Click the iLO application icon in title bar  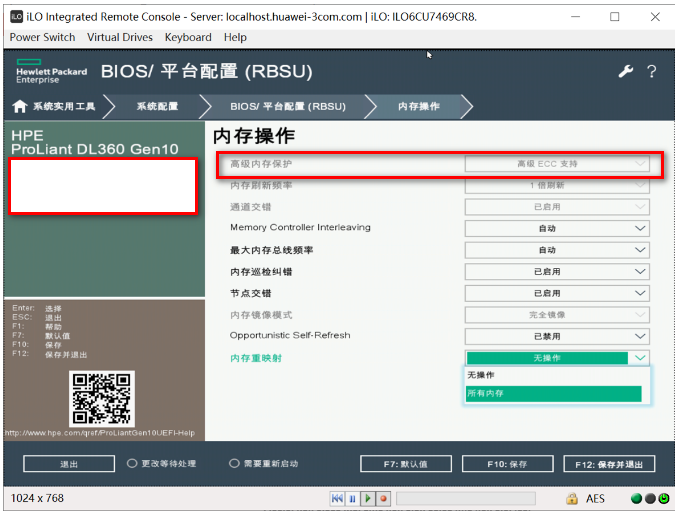click(16, 17)
